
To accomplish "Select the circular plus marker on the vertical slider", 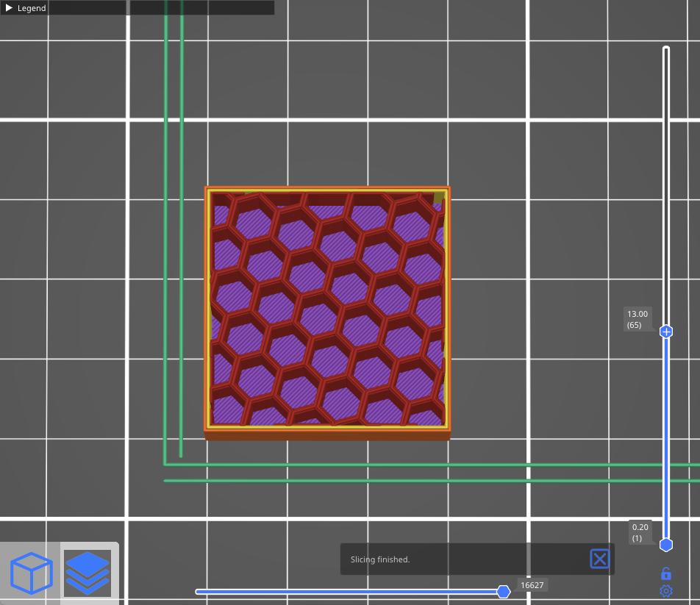I will (x=665, y=332).
